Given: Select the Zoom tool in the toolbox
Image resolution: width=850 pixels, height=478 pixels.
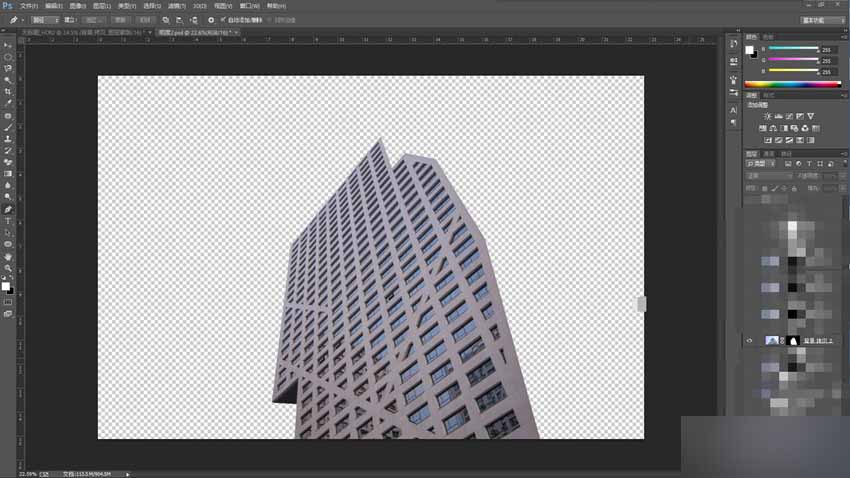Looking at the screenshot, I should 8,268.
